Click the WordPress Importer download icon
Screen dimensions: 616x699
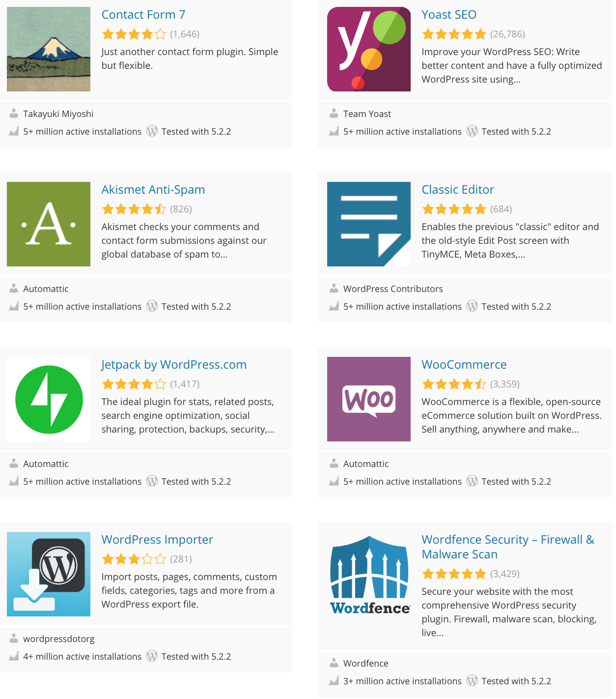point(48,574)
